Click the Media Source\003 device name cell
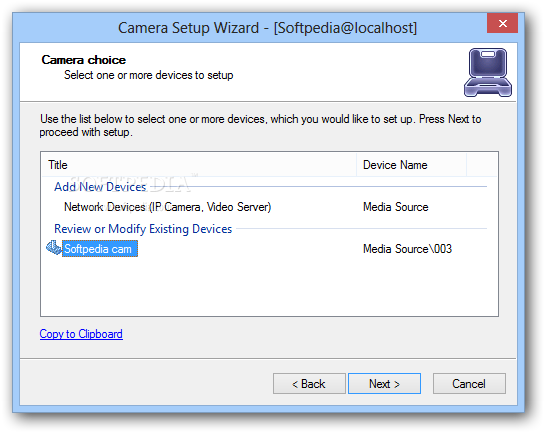This screenshot has width=545, height=433. coord(407,249)
